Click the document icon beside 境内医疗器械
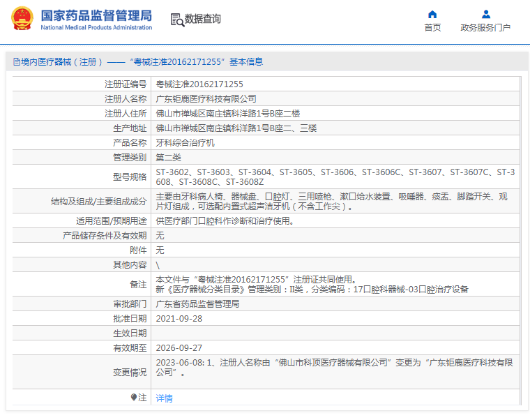Screen dimensions: 530x420 (16, 62)
